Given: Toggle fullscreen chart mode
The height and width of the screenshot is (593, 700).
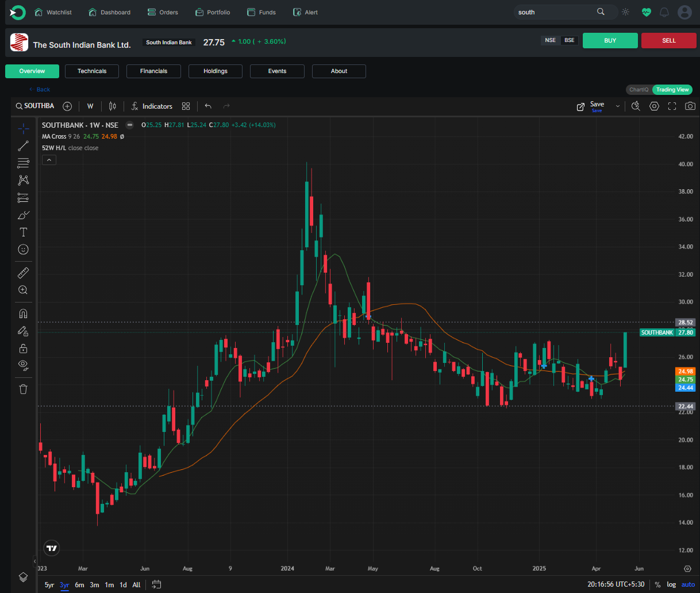Looking at the screenshot, I should 672,106.
